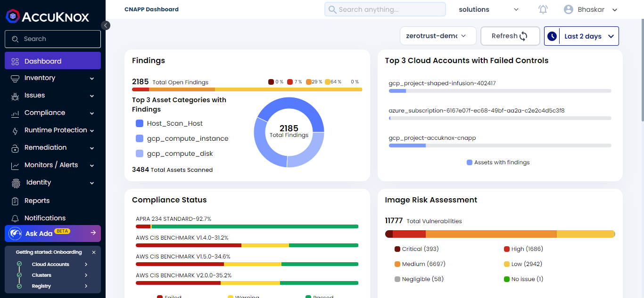Viewport: 644px width, 298px height.
Task: Click the Search anything input field
Action: 385,9
